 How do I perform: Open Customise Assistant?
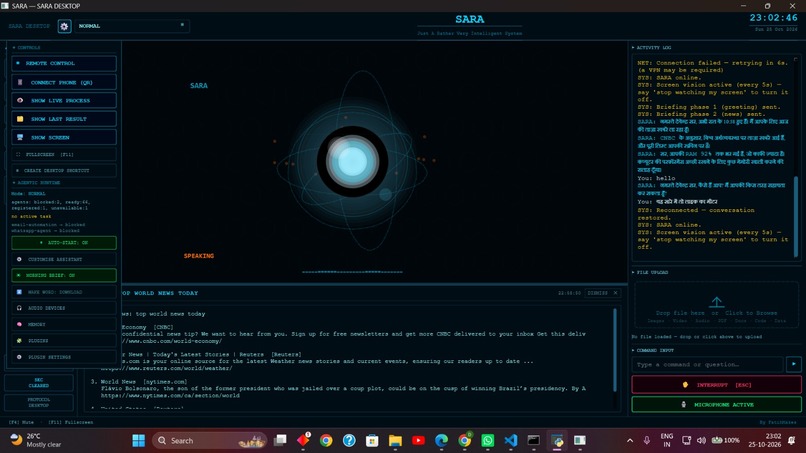click(64, 259)
